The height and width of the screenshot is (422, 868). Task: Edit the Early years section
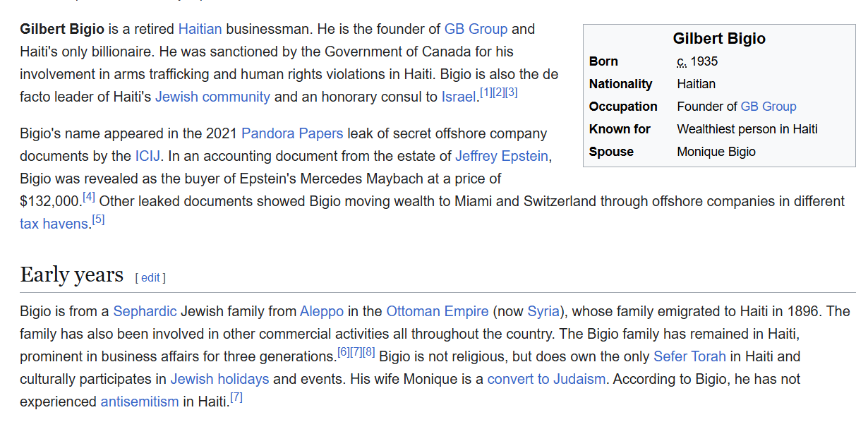click(x=150, y=278)
